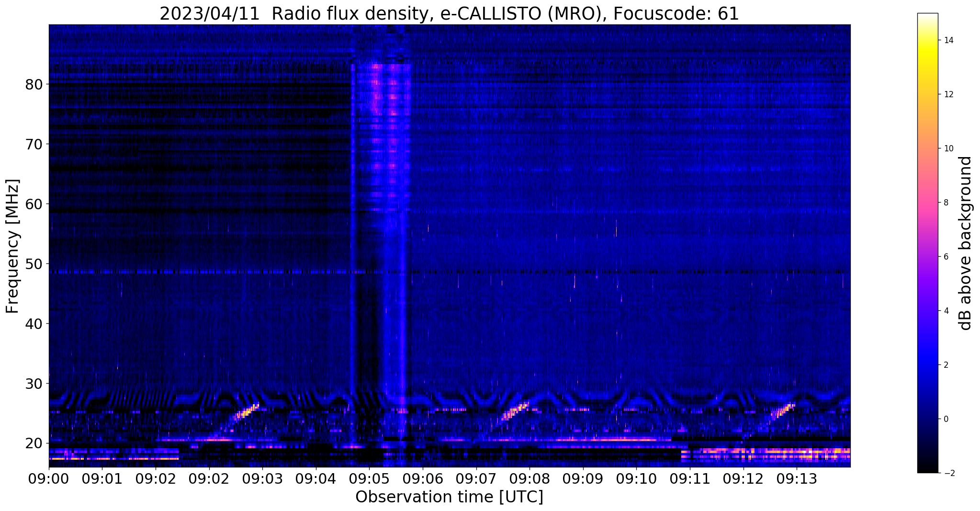980x511 pixels.
Task: Click the 09:00 time tick label
Action: click(x=49, y=478)
